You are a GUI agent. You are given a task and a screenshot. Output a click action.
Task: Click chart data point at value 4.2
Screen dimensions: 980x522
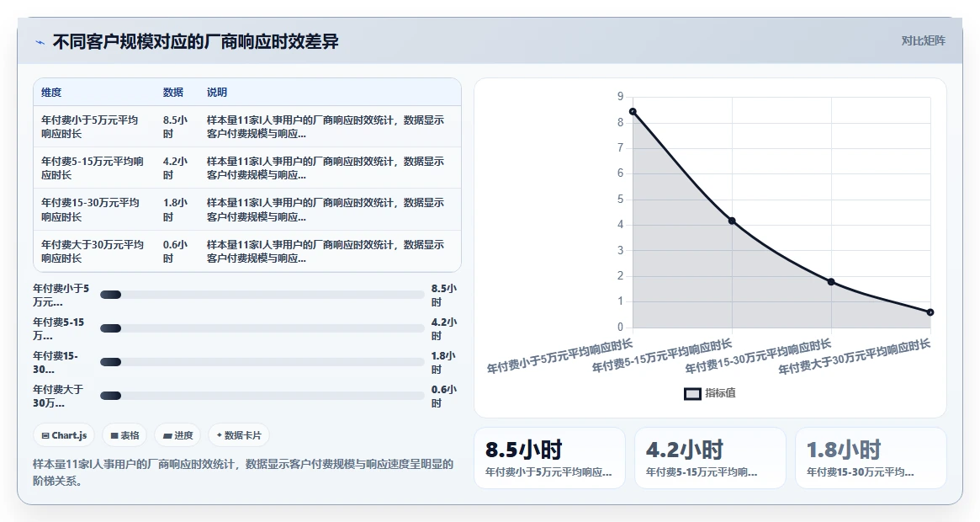pyautogui.click(x=732, y=221)
